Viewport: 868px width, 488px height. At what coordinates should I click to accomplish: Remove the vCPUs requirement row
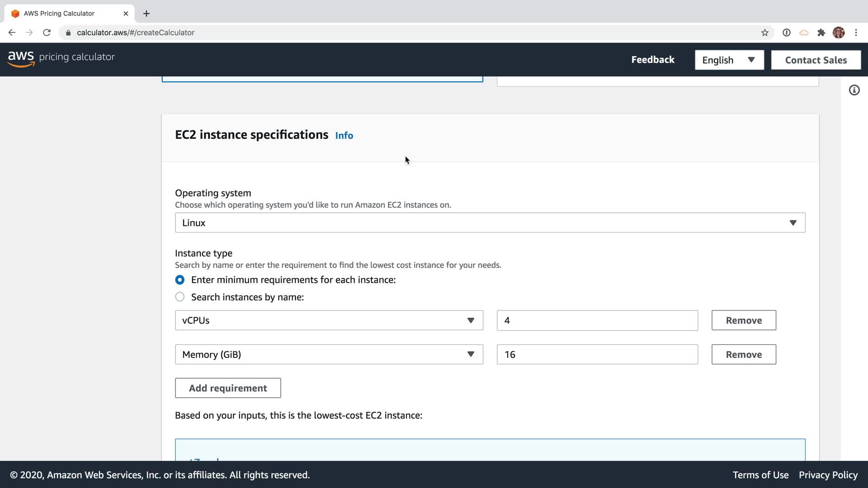[743, 320]
